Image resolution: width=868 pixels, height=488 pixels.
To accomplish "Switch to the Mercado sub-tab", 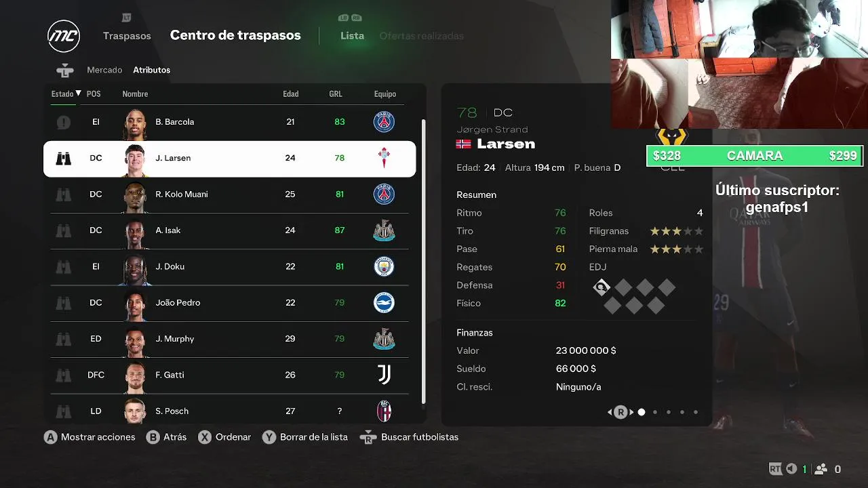I will pyautogui.click(x=104, y=70).
